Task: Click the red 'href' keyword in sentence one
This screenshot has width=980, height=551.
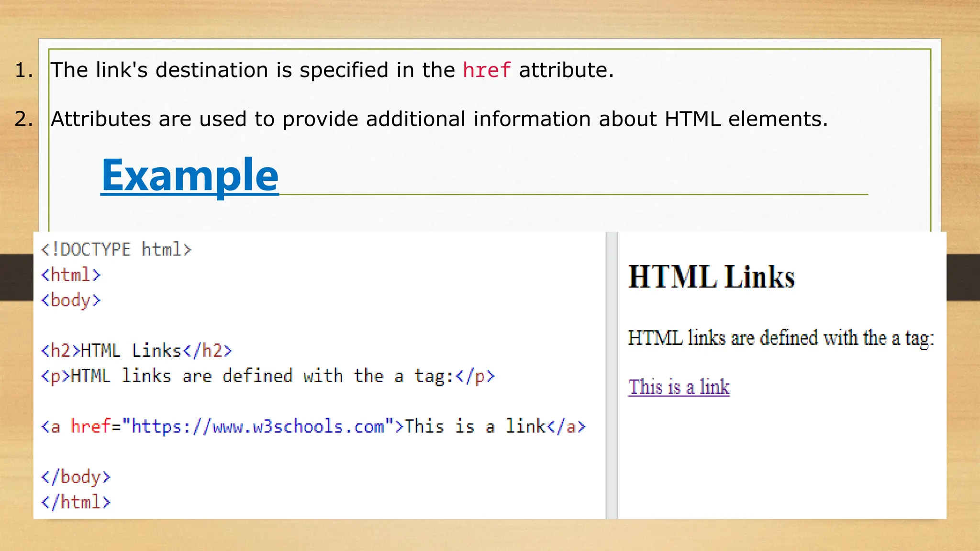Action: click(487, 70)
